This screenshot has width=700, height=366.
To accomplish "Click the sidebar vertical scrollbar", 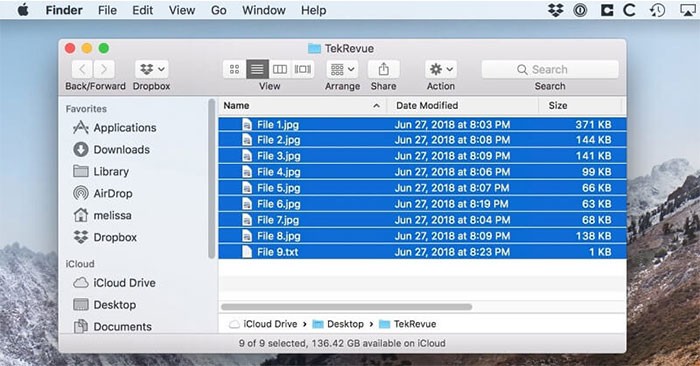I will (212, 179).
